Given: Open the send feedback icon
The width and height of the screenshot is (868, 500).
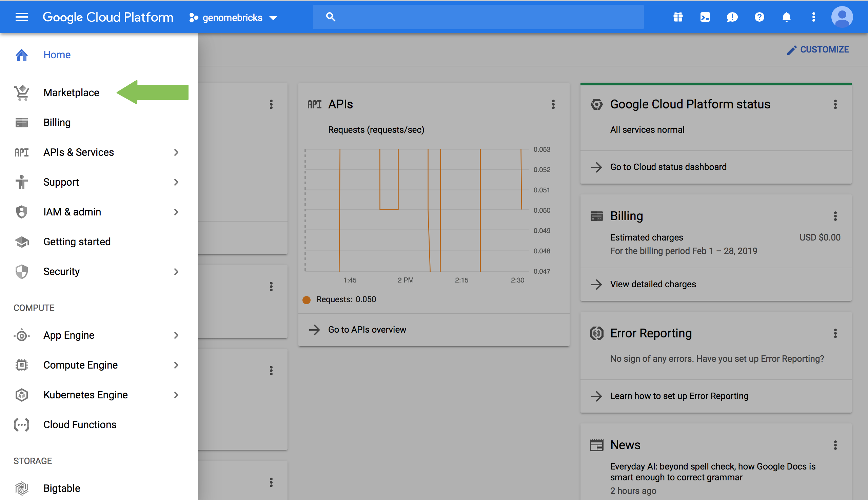Looking at the screenshot, I should pyautogui.click(x=732, y=17).
